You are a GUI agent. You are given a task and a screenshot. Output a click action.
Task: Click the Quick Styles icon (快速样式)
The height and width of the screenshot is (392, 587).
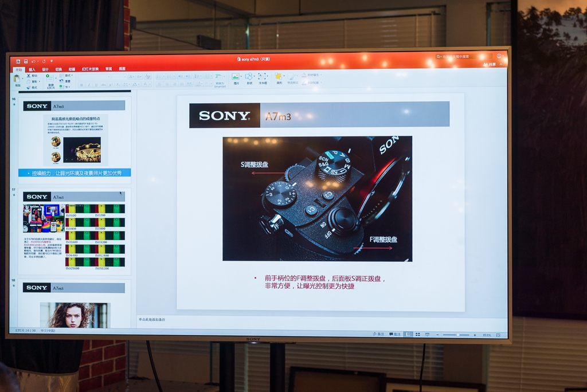[292, 77]
